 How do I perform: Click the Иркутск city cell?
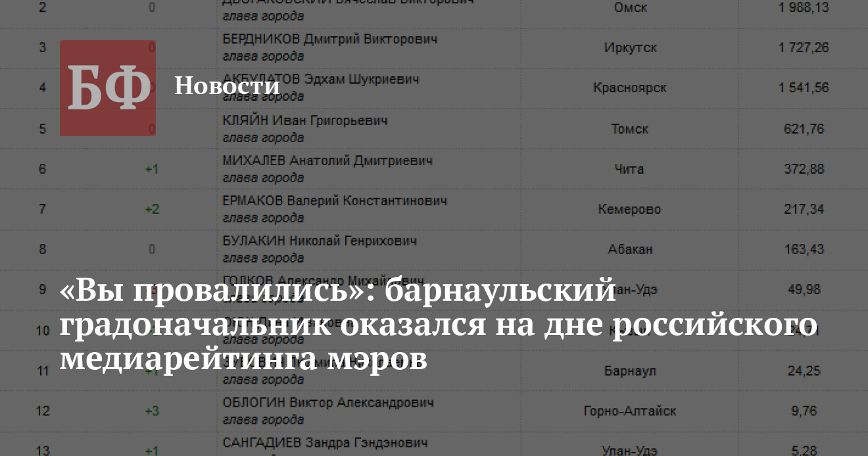(630, 47)
